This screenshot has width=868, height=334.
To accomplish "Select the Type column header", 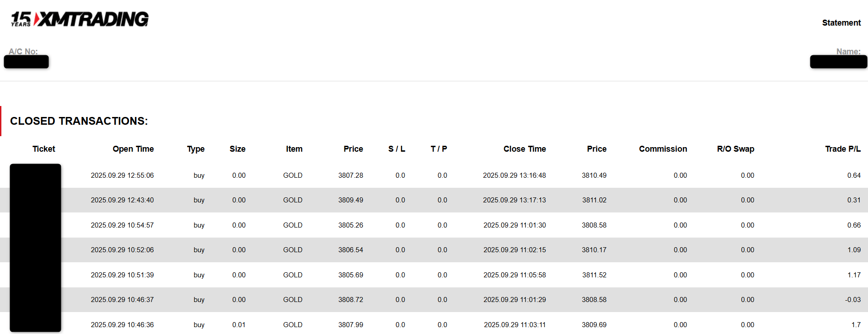I will [195, 149].
